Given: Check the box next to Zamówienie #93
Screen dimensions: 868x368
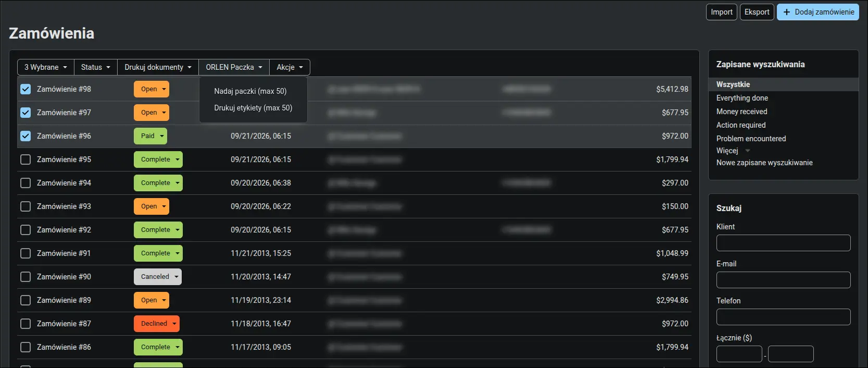Looking at the screenshot, I should 26,206.
